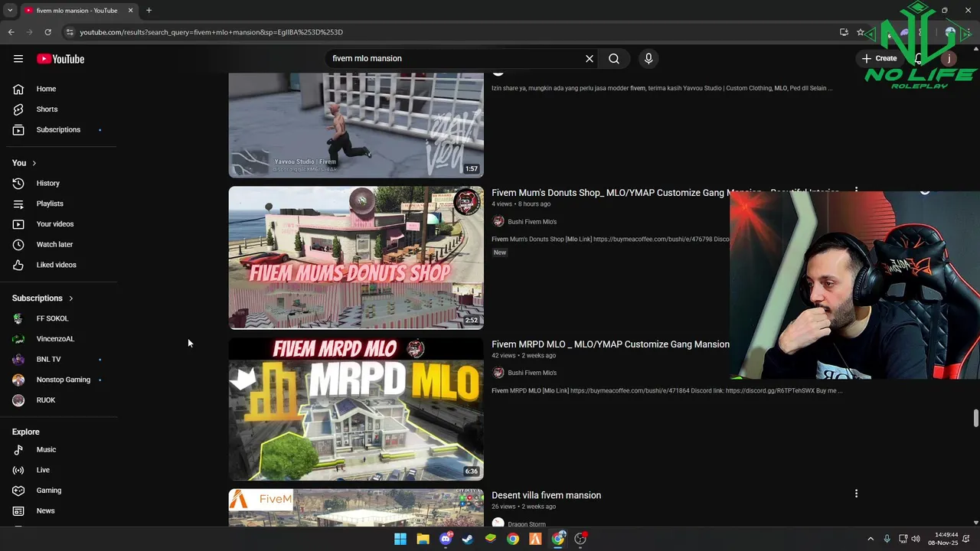Expand the Subscriptions heading chevron
The image size is (980, 551).
click(70, 298)
